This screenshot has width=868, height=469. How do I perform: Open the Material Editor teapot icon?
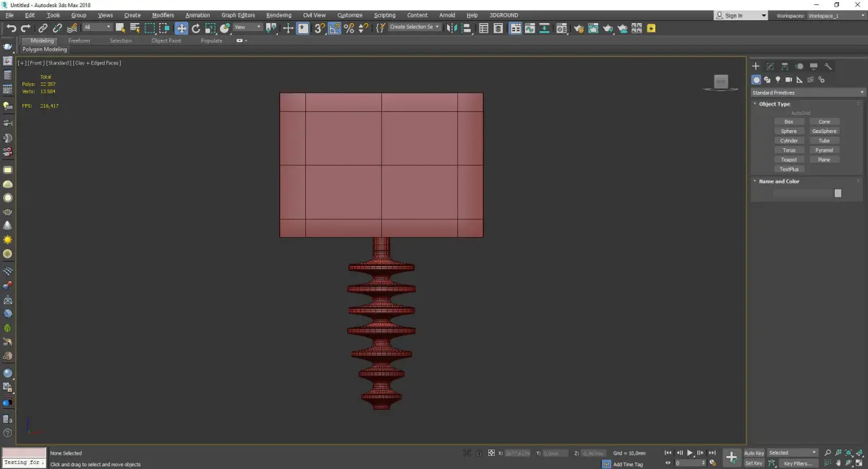(561, 28)
